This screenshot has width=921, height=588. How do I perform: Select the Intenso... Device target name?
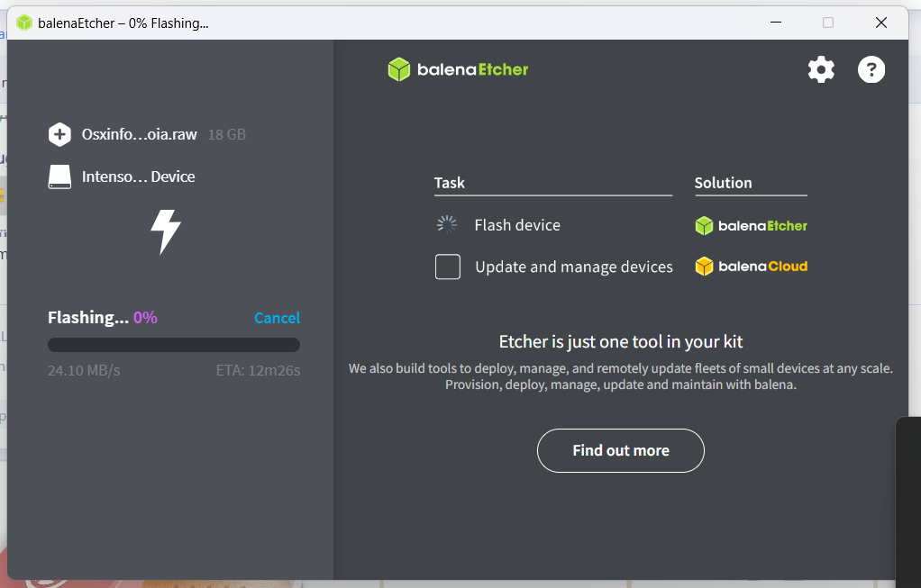pyautogui.click(x=138, y=176)
